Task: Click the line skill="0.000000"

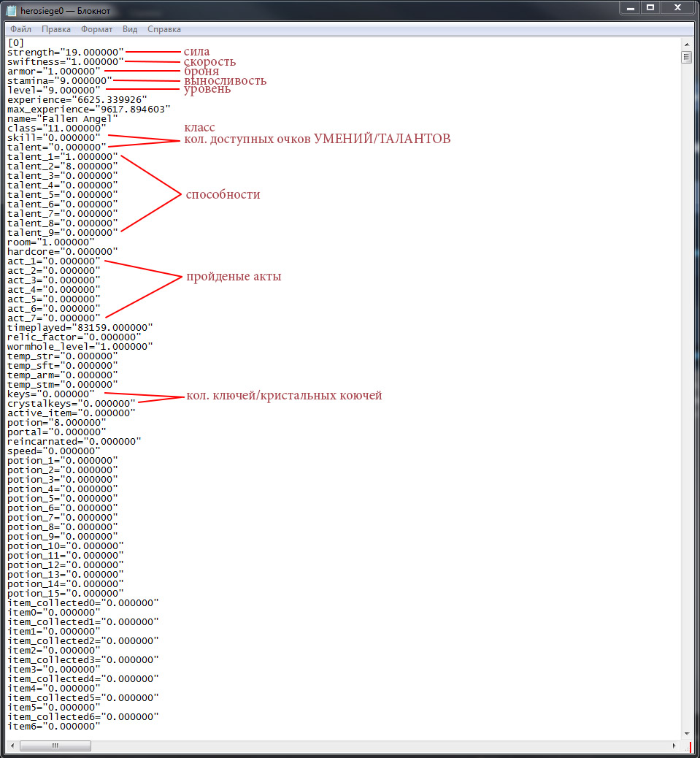Action: point(53,138)
